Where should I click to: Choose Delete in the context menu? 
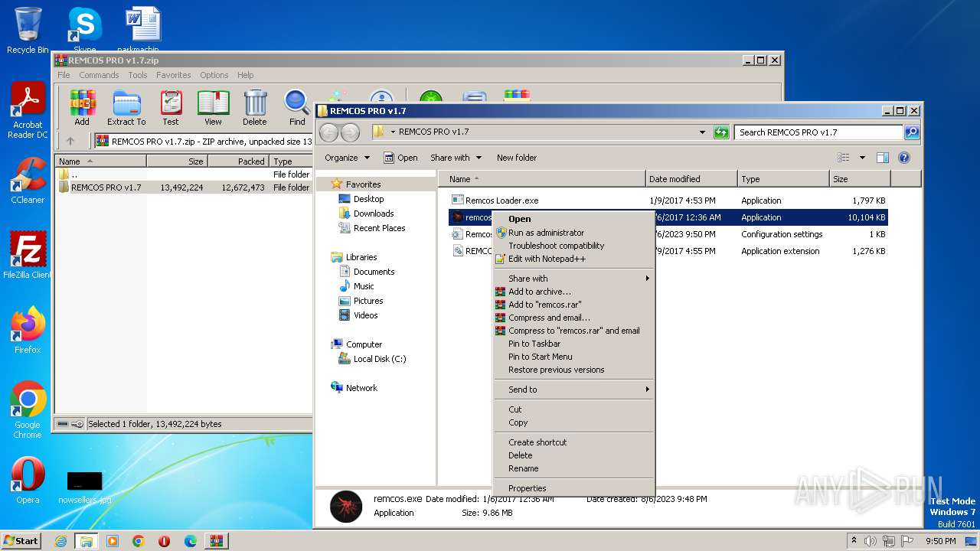(573, 455)
